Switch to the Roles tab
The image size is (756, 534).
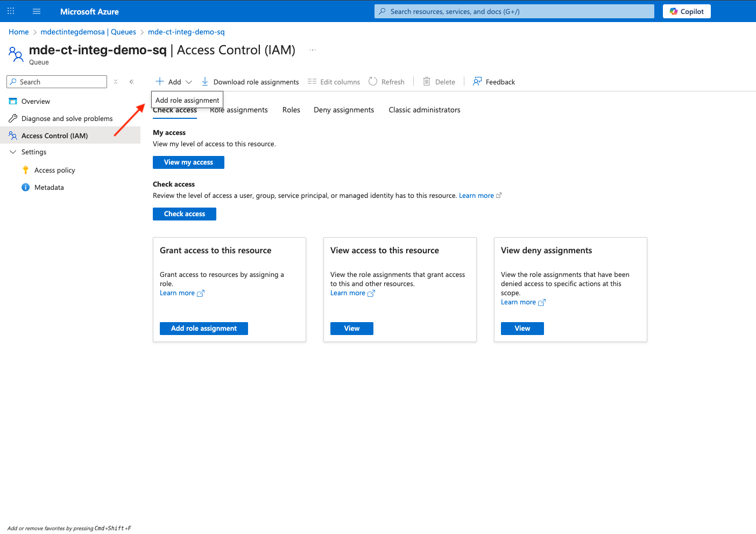coord(291,110)
